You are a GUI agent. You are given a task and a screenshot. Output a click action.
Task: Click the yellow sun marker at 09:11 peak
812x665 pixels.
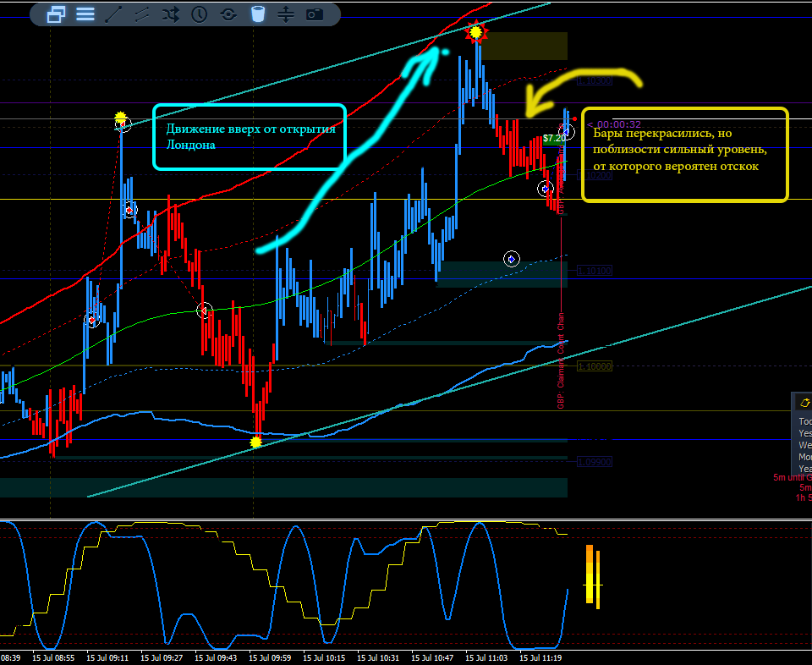click(x=120, y=118)
